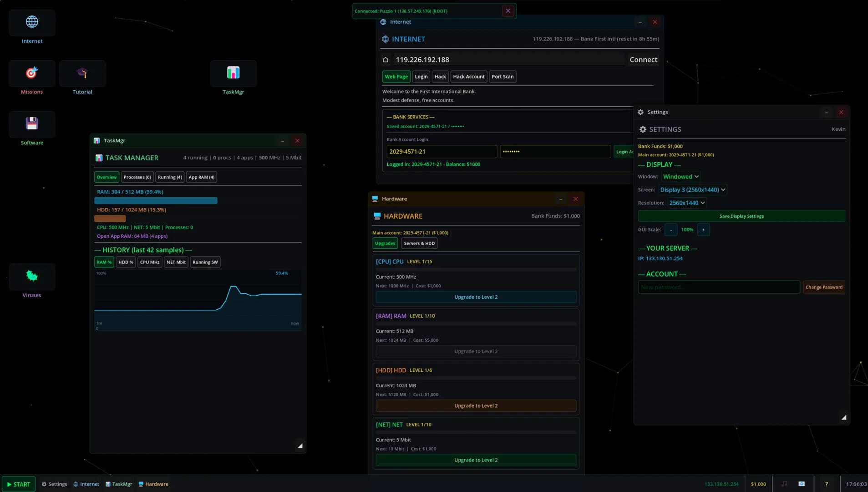Click Save Display Settings button
This screenshot has height=492, width=868.
click(741, 216)
